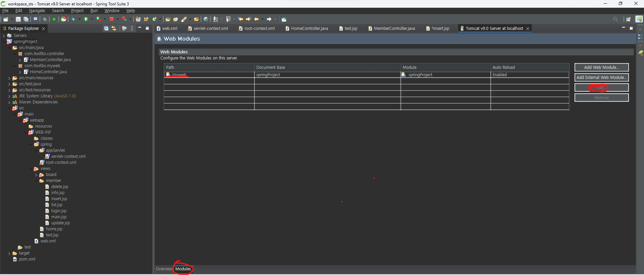Select root-context.xml in Package Explorer tree
Viewport: 644px width, 275px height.
coord(61,163)
